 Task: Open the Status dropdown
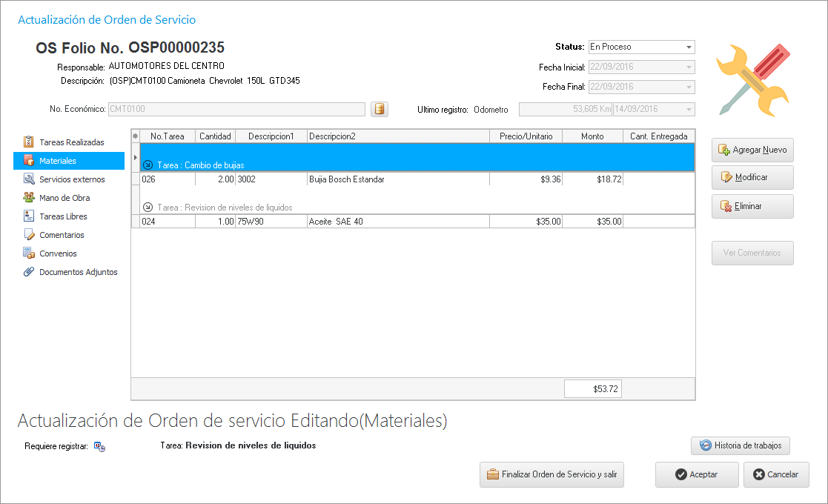[x=689, y=47]
